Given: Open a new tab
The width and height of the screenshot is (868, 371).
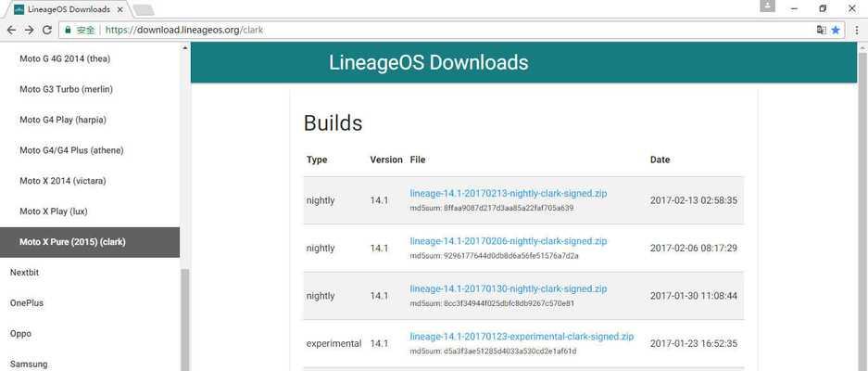Looking at the screenshot, I should click(144, 9).
